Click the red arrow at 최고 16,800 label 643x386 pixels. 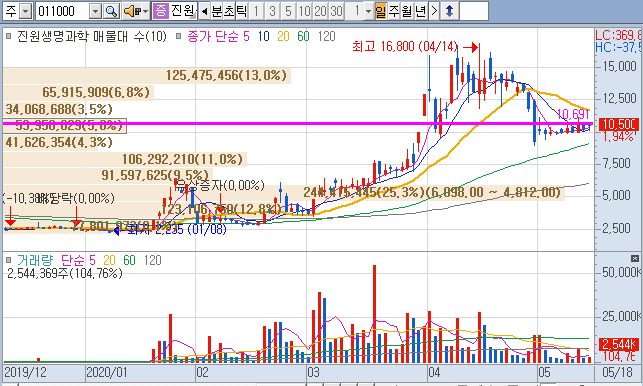tap(471, 48)
